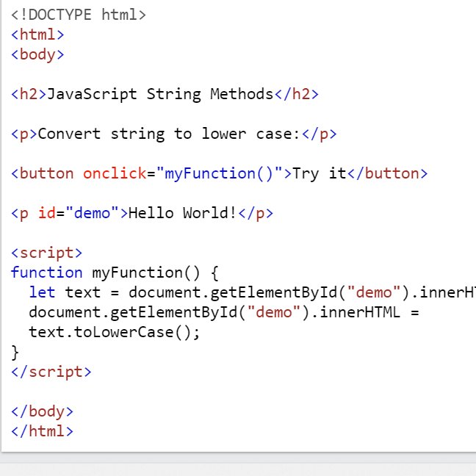Click the closing curly brace of the function
476x476 pixels.
15,352
